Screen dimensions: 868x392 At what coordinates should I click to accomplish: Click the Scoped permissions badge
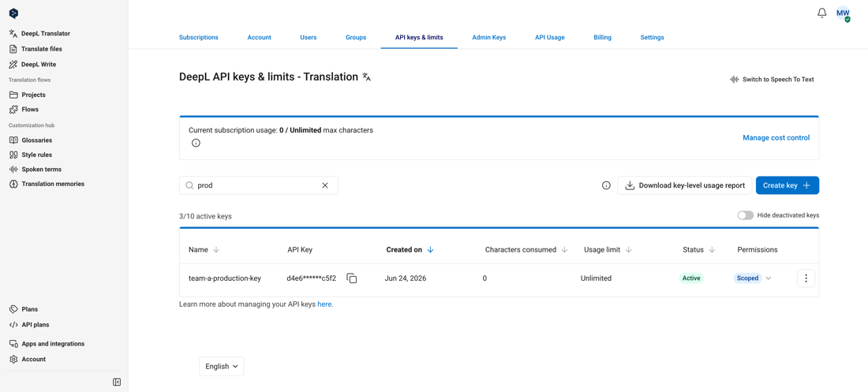[x=747, y=278]
